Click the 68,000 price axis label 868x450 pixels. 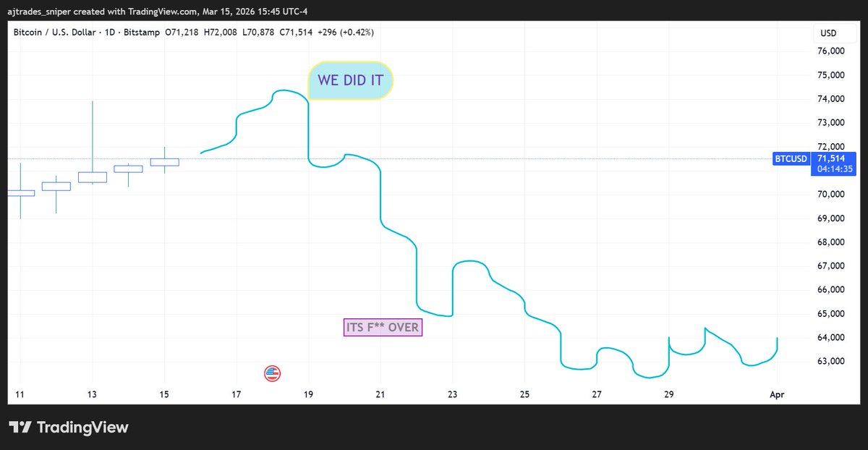[830, 242]
